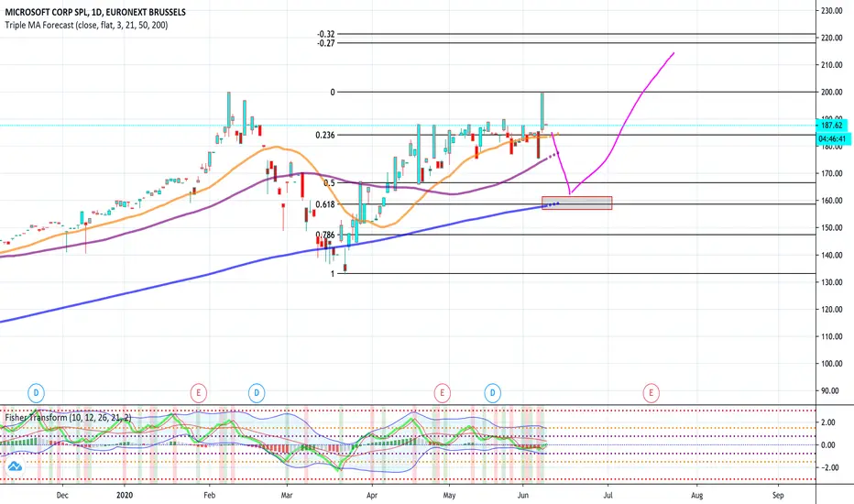Click 120.00 on the price axis
854x504 pixels.
(832, 309)
